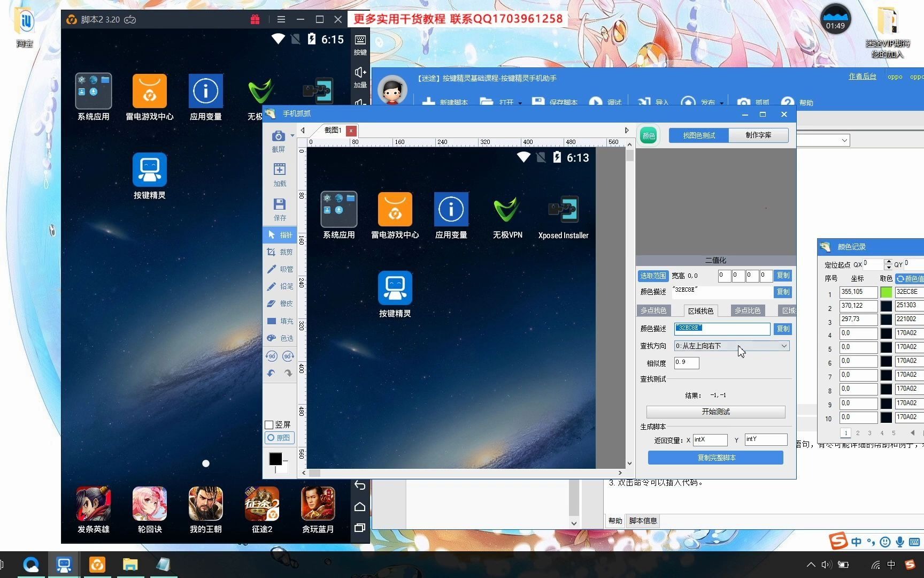Launch 征途2 game in the emulator dock
Viewport: 924px width, 578px height.
pos(262,509)
